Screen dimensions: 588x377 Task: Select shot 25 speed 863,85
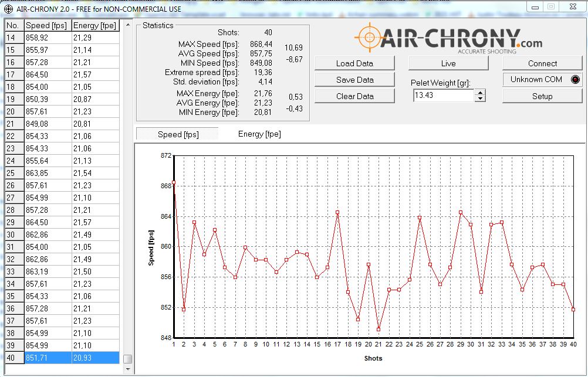pyautogui.click(x=48, y=173)
